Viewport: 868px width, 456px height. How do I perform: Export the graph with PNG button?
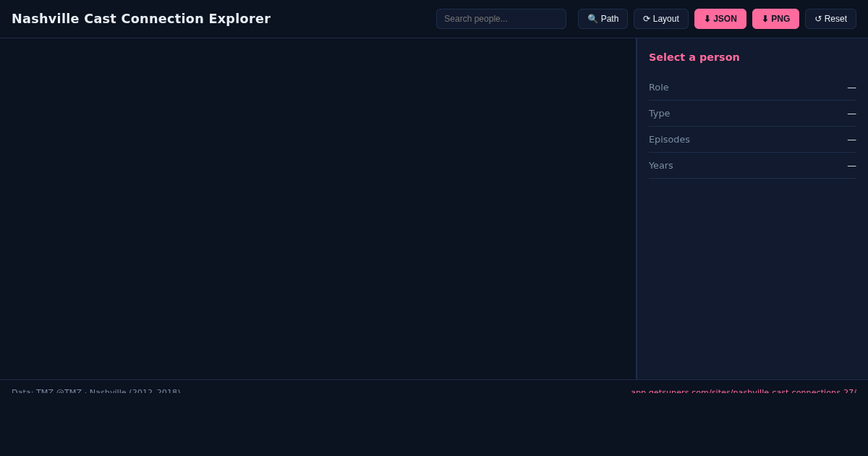click(775, 19)
